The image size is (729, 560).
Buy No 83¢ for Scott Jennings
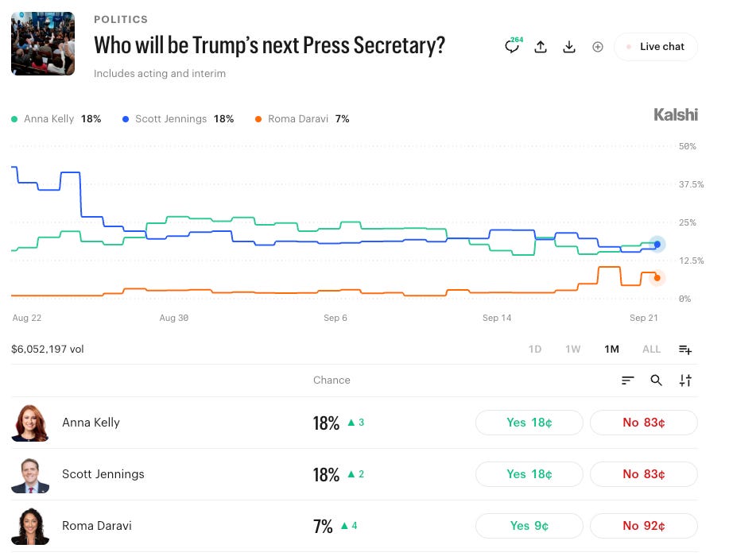[643, 474]
